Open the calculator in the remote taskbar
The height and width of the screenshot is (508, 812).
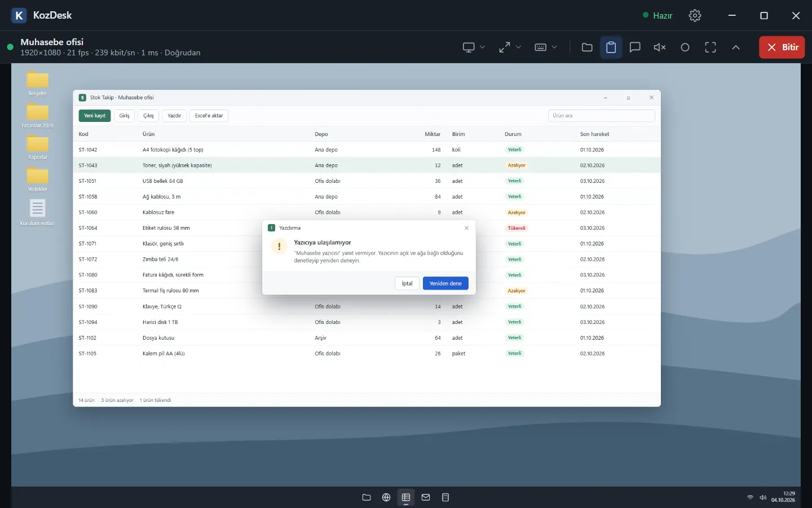click(x=445, y=497)
